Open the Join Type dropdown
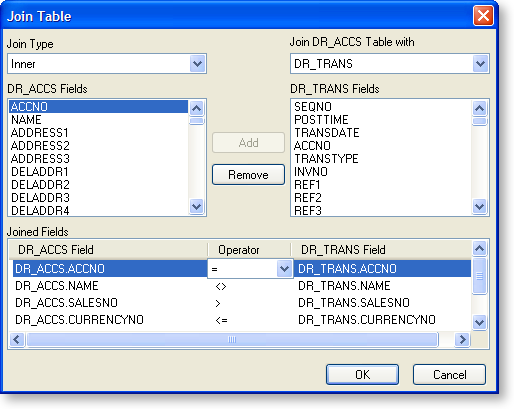The width and height of the screenshot is (514, 409). coord(197,64)
